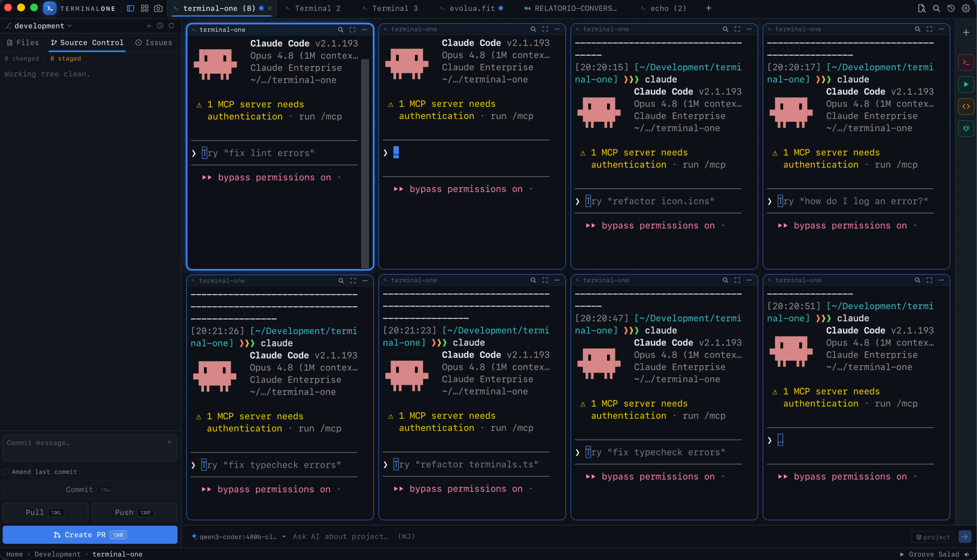Go to Development in the breadcrumb
The image size is (977, 560).
[57, 554]
